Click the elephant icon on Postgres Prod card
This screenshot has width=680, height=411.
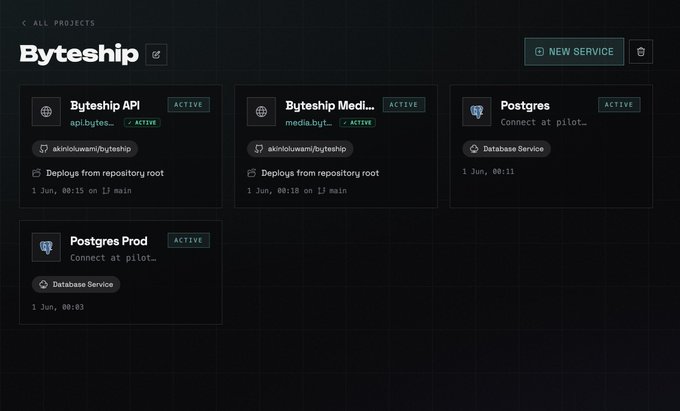point(46,247)
